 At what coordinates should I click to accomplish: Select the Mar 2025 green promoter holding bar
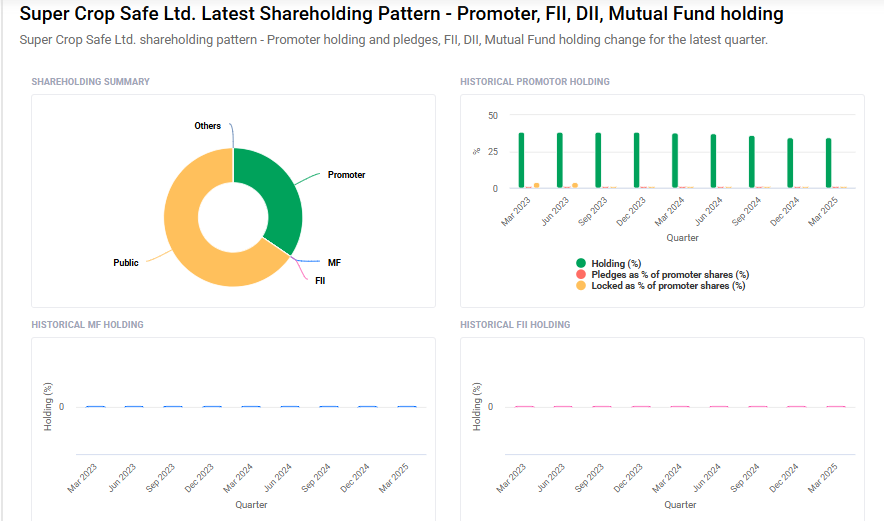(x=829, y=163)
